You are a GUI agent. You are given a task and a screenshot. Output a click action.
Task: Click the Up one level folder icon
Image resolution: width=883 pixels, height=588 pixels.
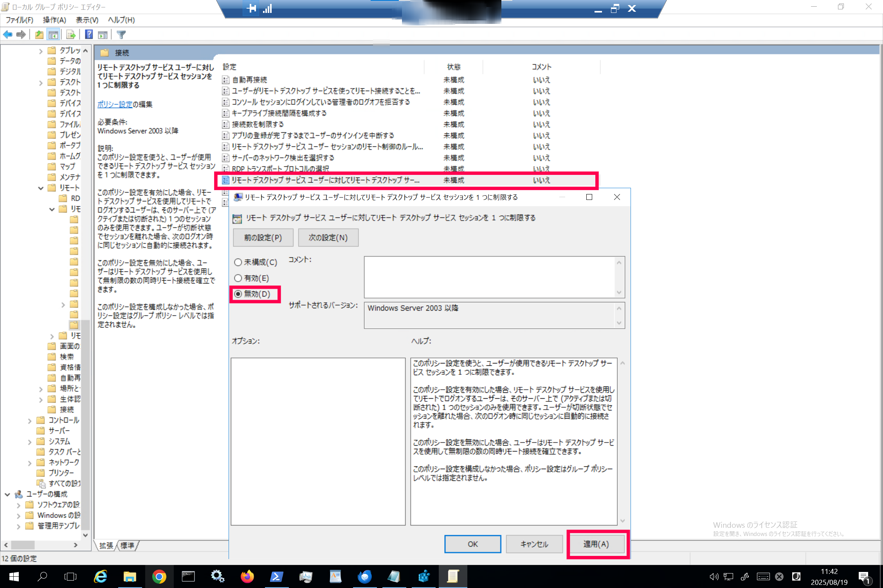click(39, 35)
